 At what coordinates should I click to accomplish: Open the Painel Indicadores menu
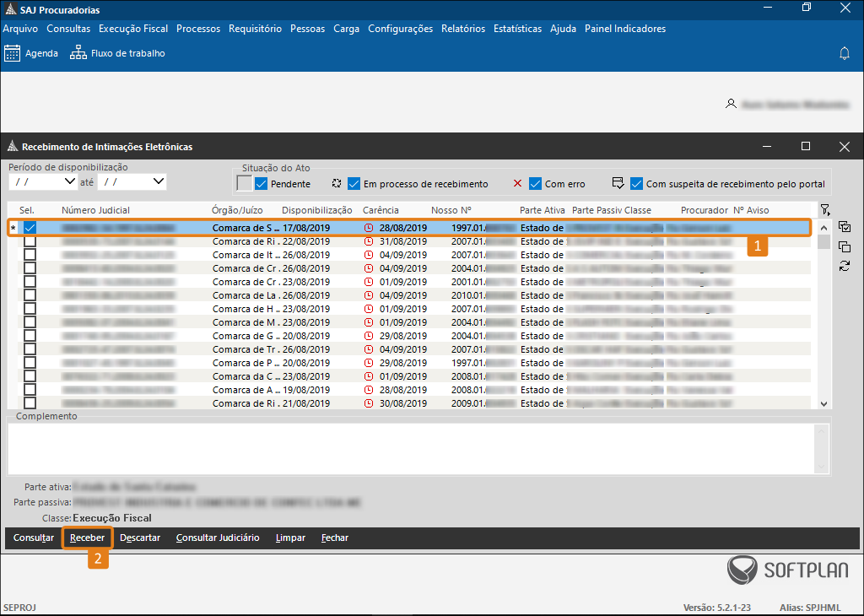tap(625, 29)
